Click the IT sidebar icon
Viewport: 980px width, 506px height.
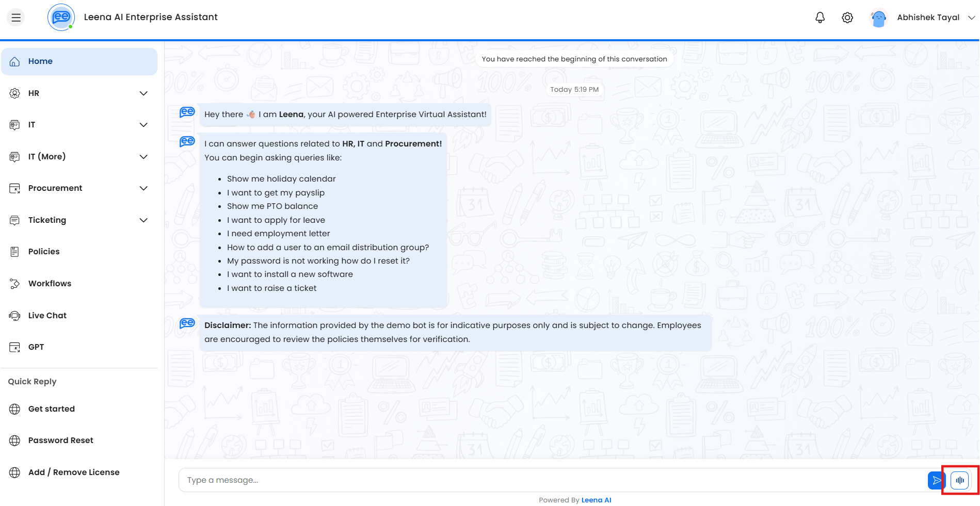point(15,125)
